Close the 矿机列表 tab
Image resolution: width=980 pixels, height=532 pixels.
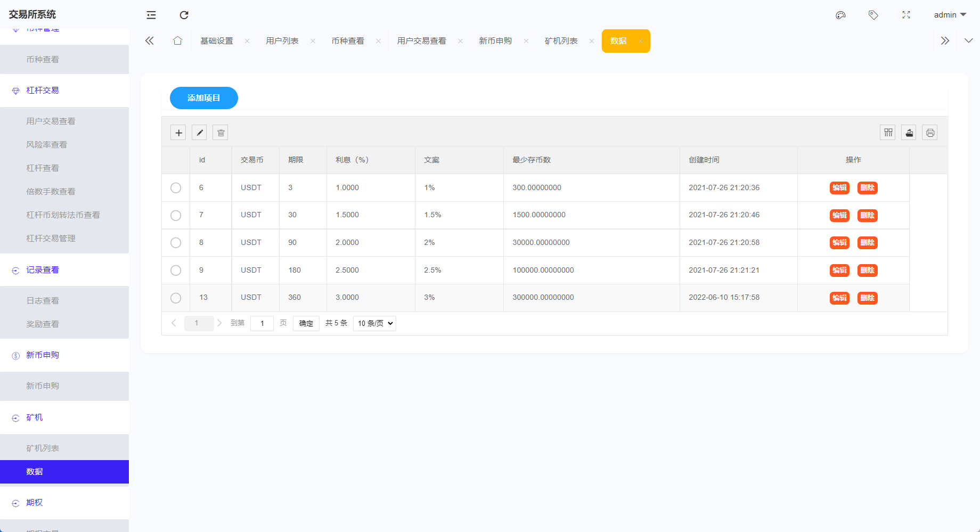[592, 41]
